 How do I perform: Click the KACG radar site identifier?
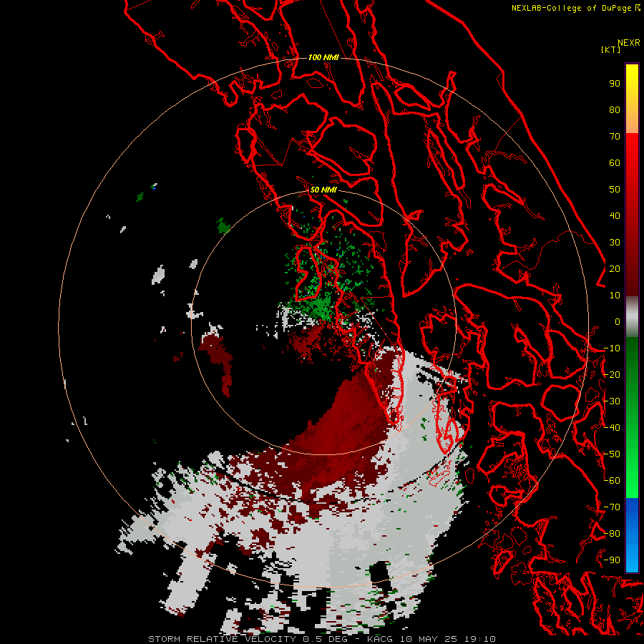pyautogui.click(x=379, y=639)
